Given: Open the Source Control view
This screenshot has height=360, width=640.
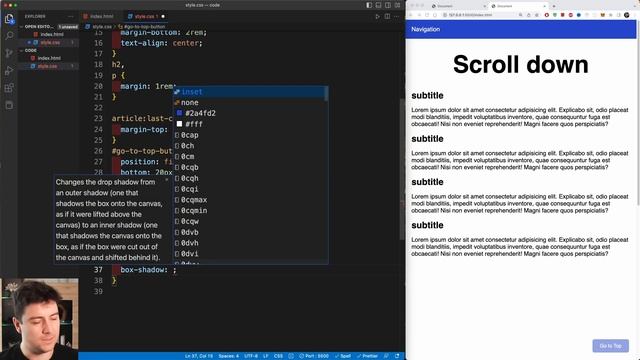Looking at the screenshot, I should pyautogui.click(x=9, y=53).
